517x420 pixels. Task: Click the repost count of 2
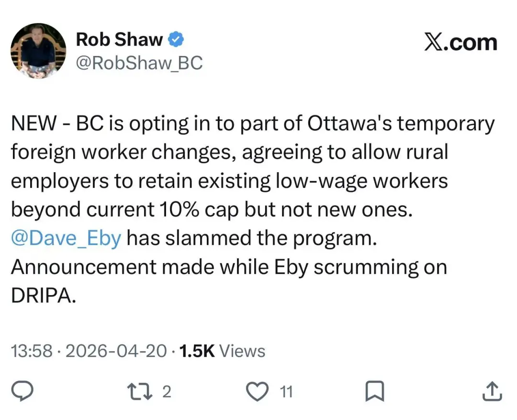point(166,392)
